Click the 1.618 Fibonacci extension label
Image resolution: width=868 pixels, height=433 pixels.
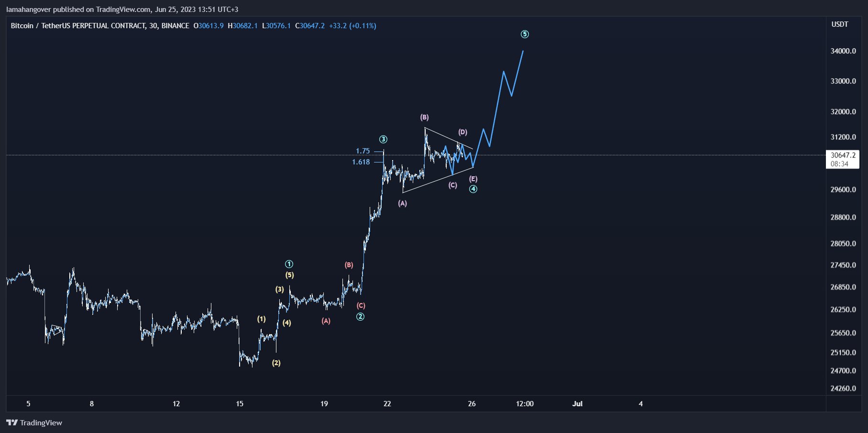tap(361, 162)
